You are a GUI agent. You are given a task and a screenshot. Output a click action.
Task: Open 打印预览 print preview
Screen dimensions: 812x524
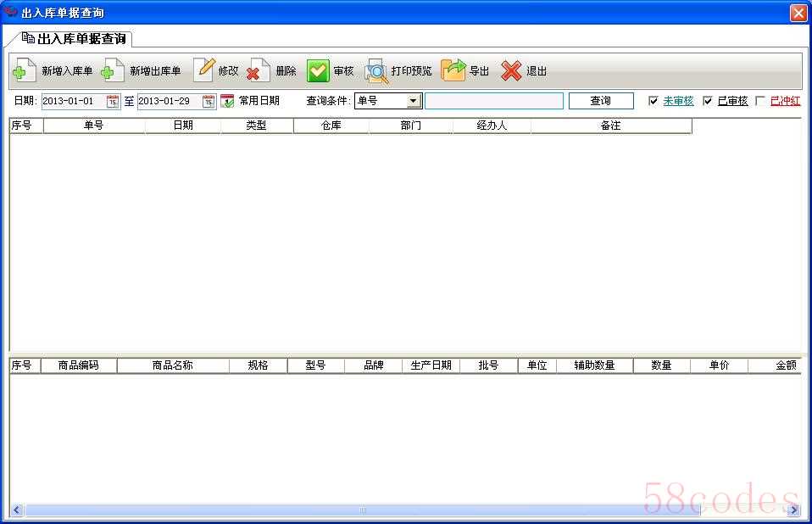point(376,71)
